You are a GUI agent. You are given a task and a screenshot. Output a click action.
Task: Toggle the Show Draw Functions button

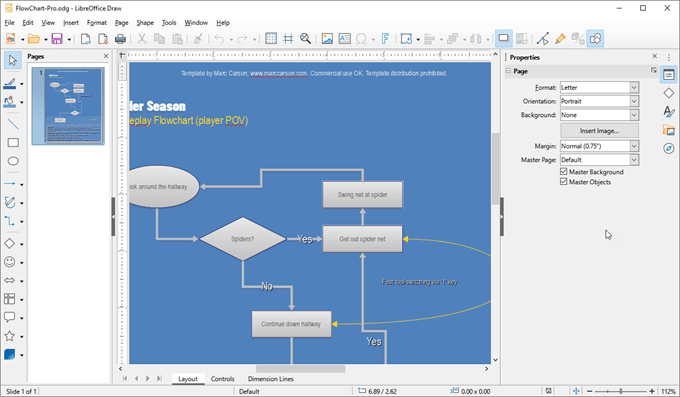[x=595, y=39]
